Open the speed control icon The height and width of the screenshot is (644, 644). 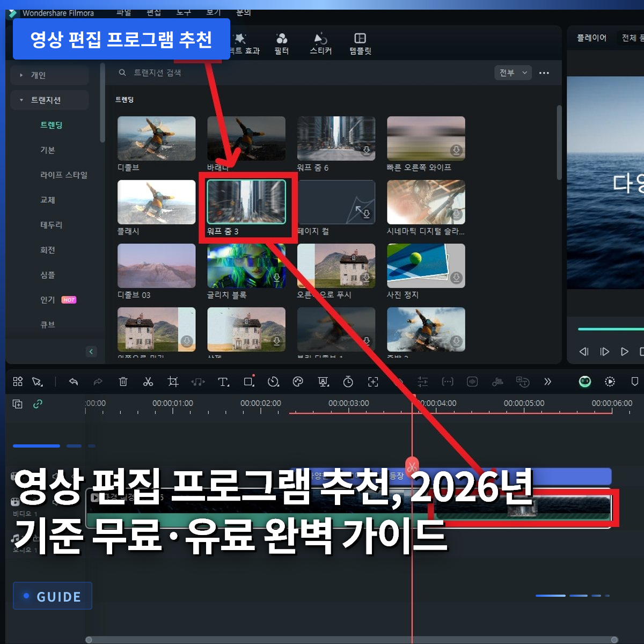tap(273, 382)
